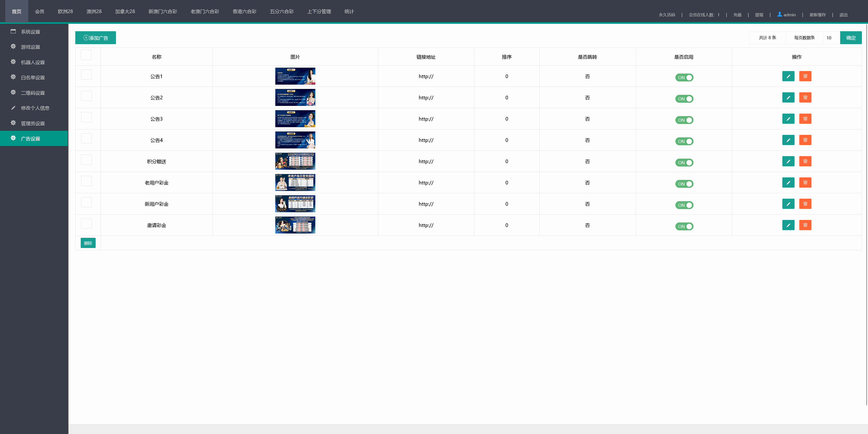The height and width of the screenshot is (434, 868).
Task: Click the trash delete icon for 公告2
Action: point(805,98)
